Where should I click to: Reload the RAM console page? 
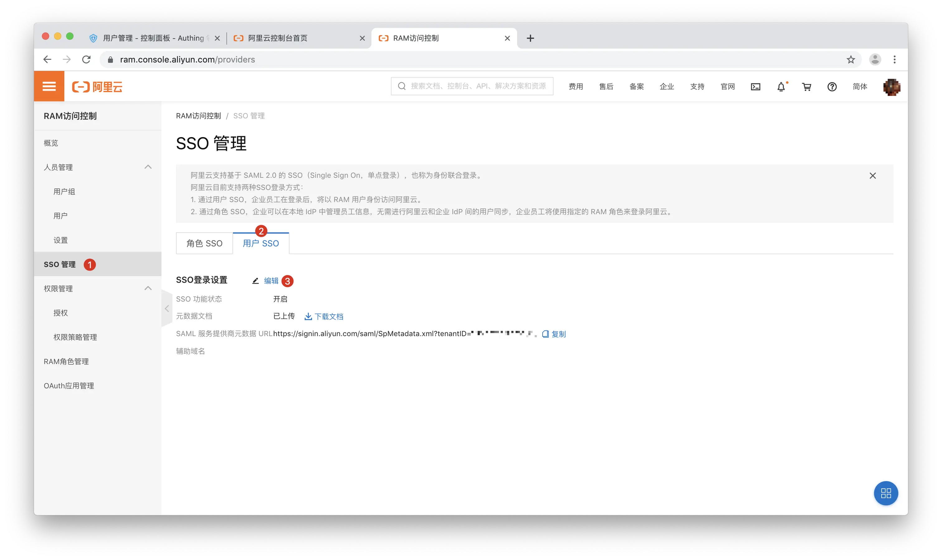[86, 59]
